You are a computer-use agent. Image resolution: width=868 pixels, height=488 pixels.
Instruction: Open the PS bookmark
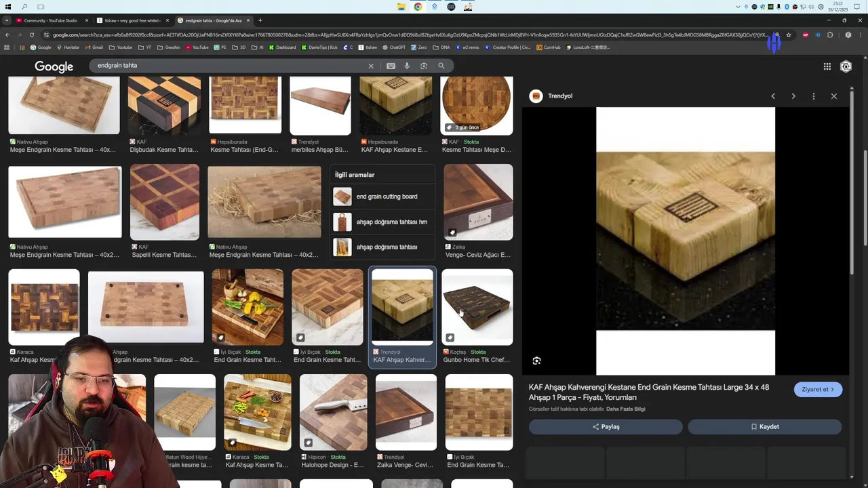220,47
